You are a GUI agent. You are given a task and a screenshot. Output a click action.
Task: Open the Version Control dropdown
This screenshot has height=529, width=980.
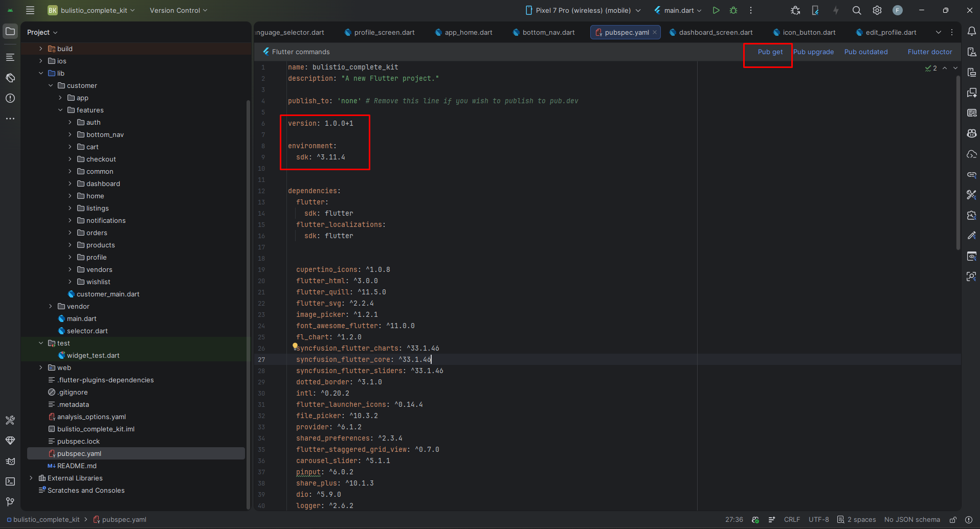[x=179, y=10]
